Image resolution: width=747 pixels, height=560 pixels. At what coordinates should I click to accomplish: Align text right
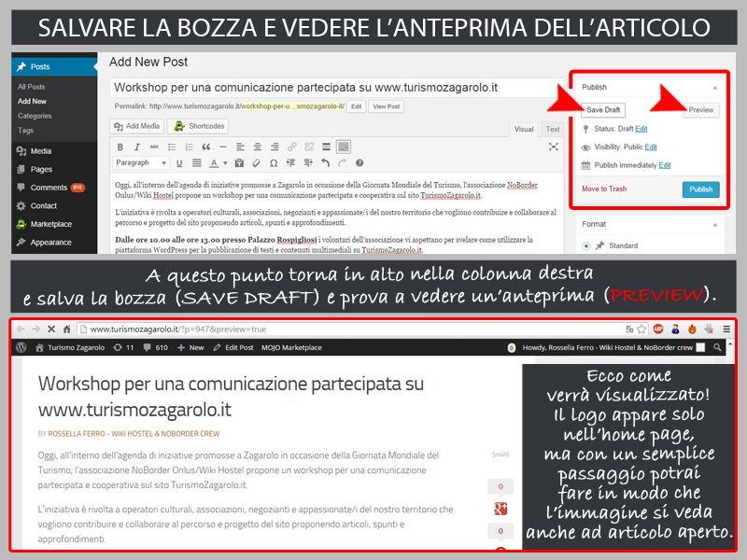pyautogui.click(x=275, y=147)
